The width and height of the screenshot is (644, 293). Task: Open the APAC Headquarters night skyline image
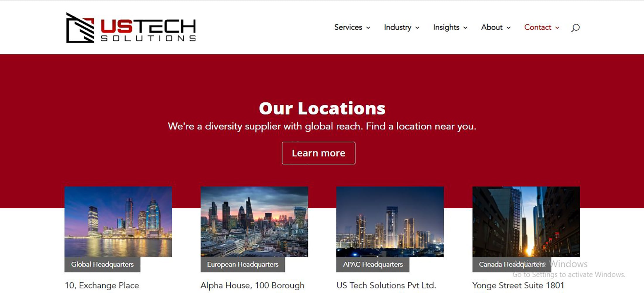click(390, 222)
